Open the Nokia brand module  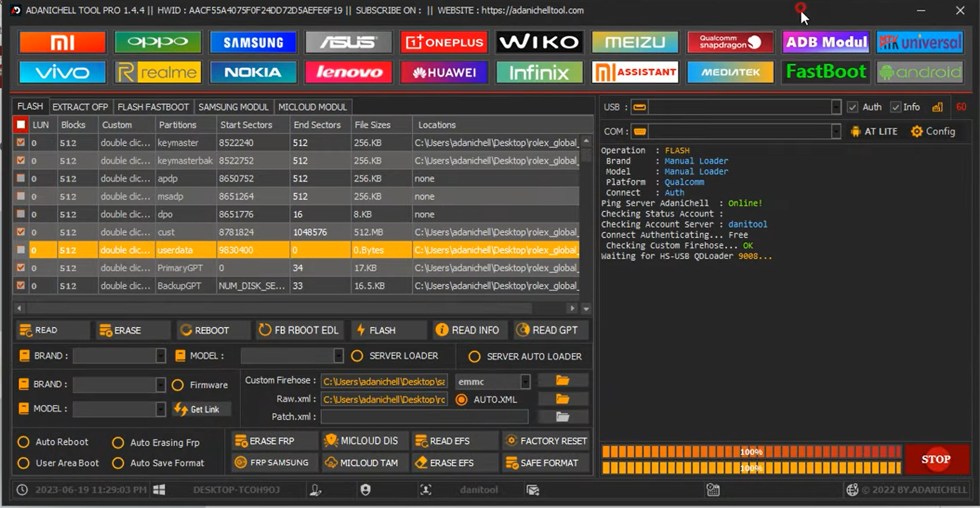click(x=253, y=72)
